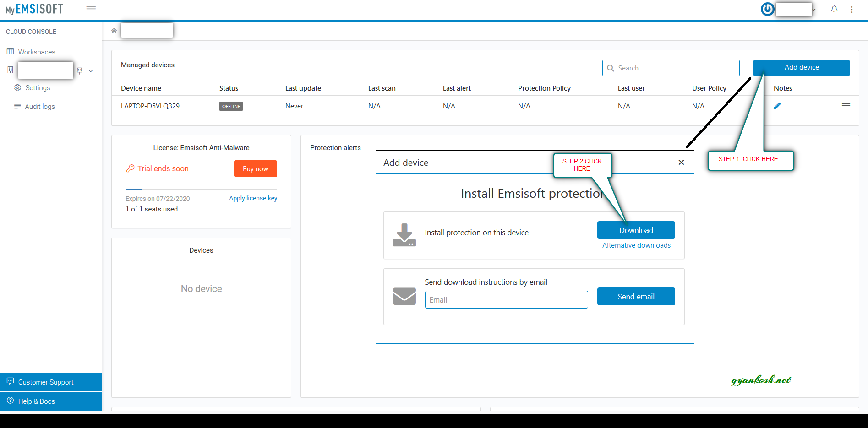Select device LAPTOP-D5VLQB29
This screenshot has height=428, width=868.
[x=150, y=106]
